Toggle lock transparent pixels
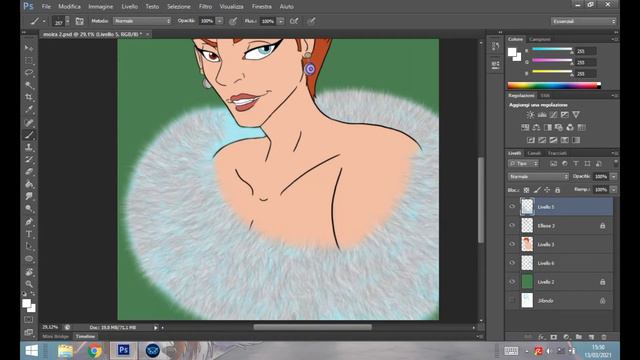640x360 pixels. pos(527,190)
